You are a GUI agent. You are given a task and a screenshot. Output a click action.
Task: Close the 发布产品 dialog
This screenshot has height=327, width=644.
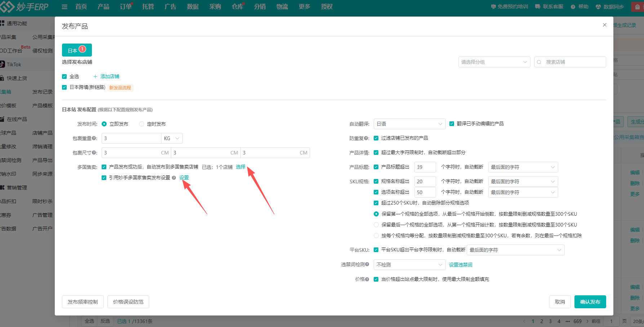point(605,25)
